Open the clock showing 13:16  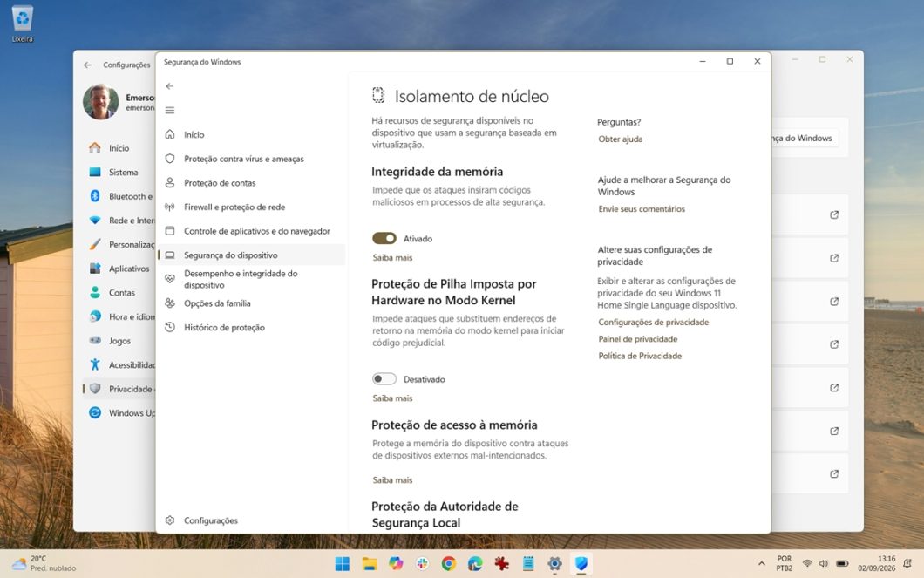click(877, 564)
